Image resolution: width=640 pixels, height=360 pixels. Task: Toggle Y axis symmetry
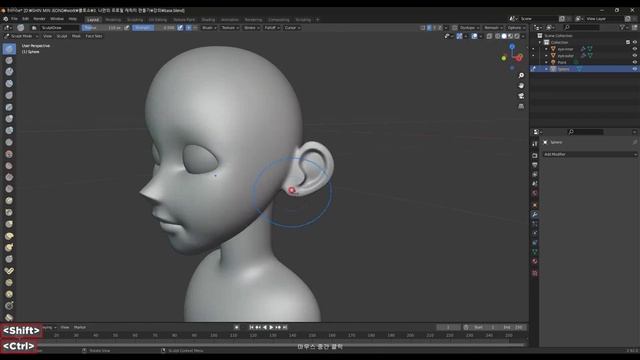pyautogui.click(x=434, y=28)
